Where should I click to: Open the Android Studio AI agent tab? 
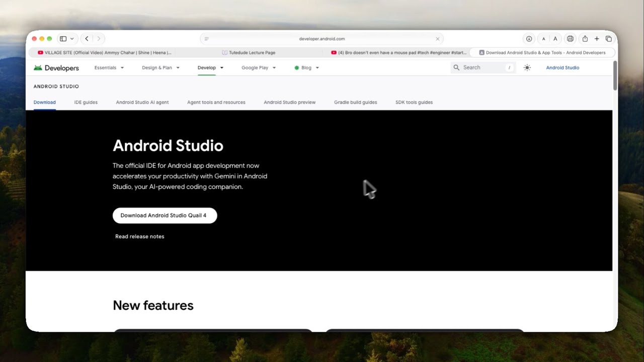click(142, 102)
